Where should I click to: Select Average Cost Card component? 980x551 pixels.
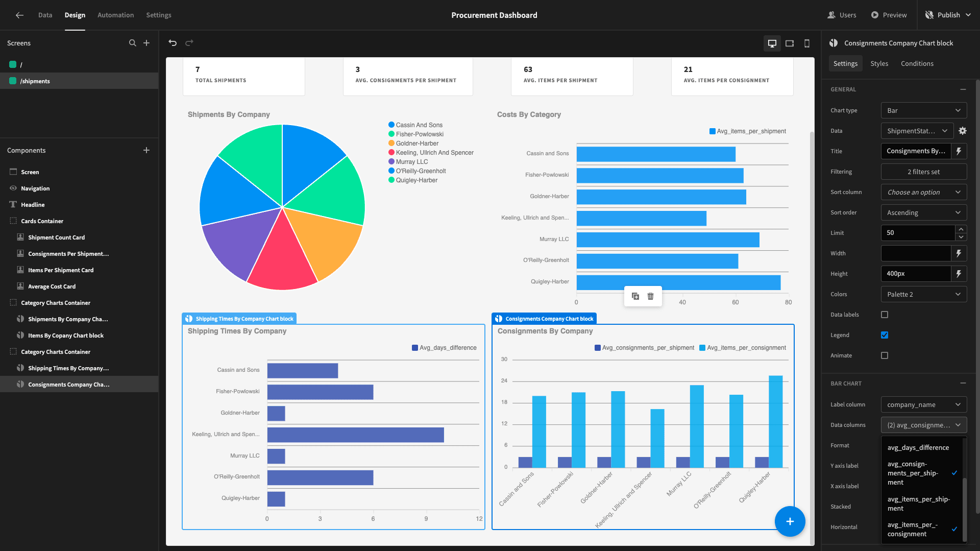click(79, 286)
